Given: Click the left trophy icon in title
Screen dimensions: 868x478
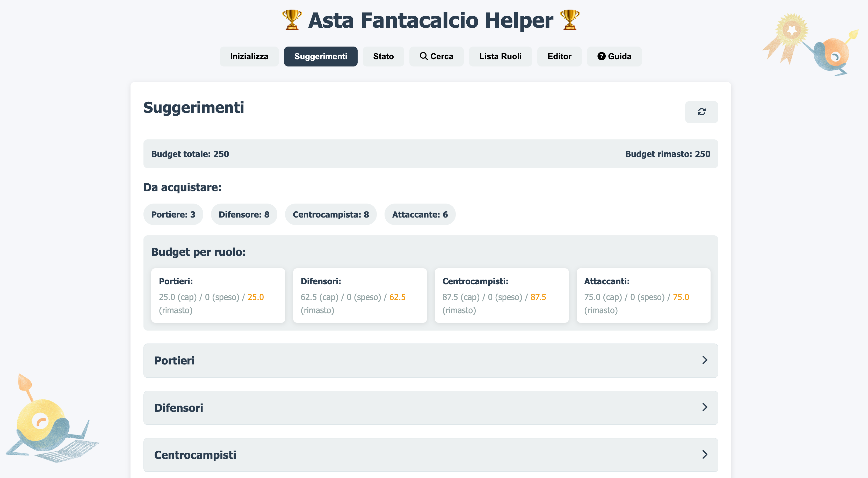Looking at the screenshot, I should click(292, 20).
